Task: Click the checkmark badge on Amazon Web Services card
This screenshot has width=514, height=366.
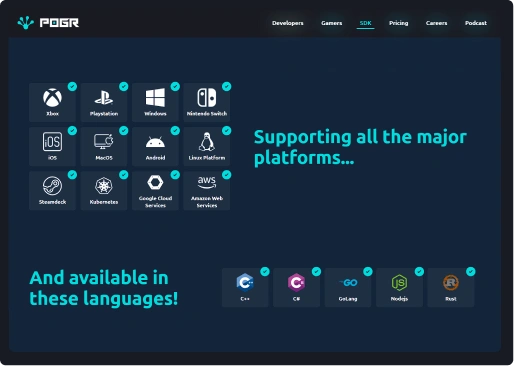Action: [x=227, y=175]
